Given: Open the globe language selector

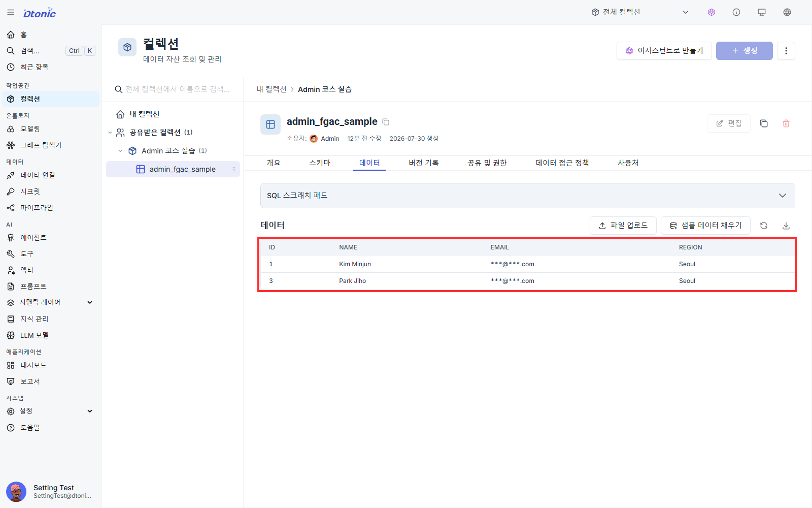Looking at the screenshot, I should point(787,12).
